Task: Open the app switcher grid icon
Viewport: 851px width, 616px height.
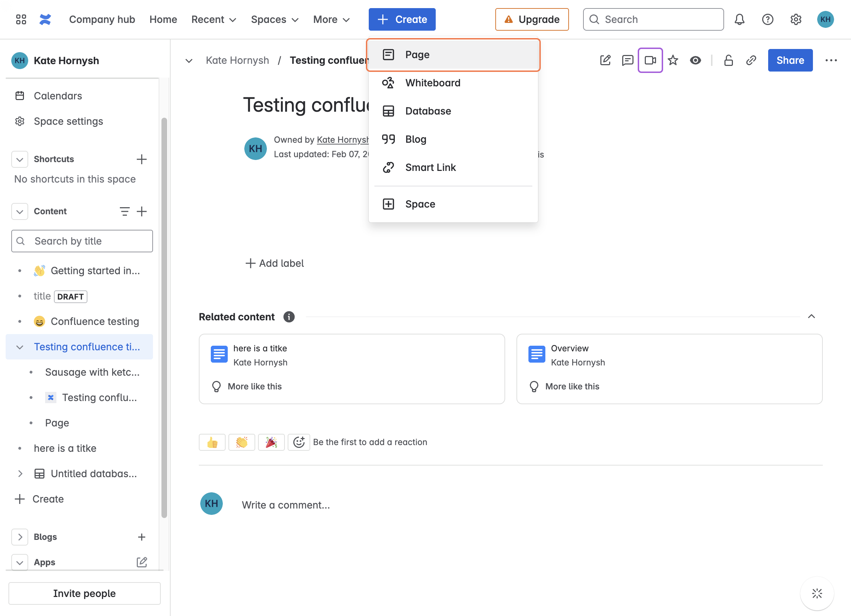Action: (x=21, y=19)
